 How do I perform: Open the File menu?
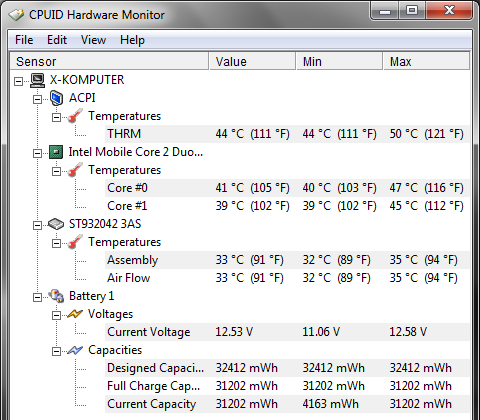pyautogui.click(x=24, y=40)
